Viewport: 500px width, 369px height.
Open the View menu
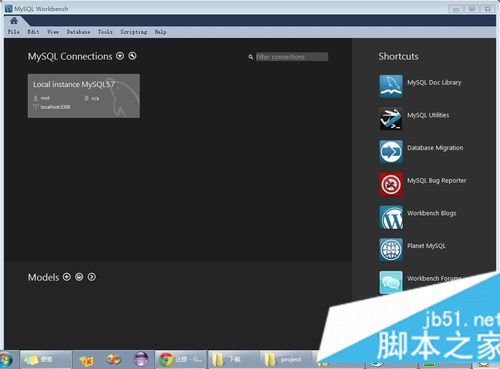pyautogui.click(x=53, y=32)
